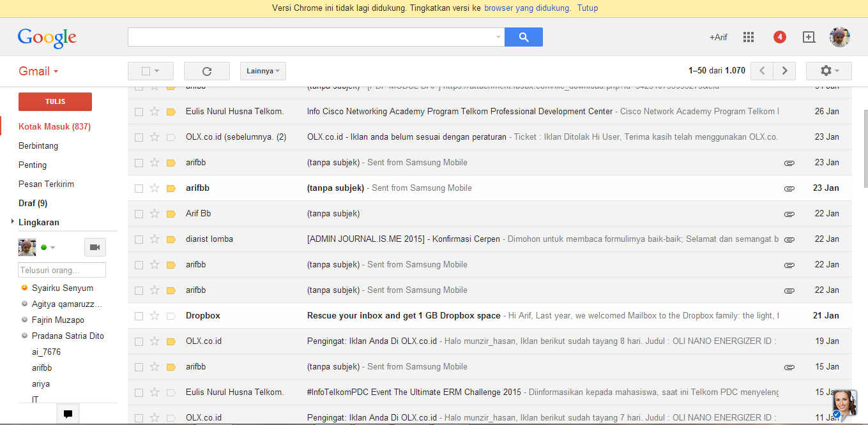Open chat status dropdown beside green dot
The width and height of the screenshot is (868, 425).
tap(52, 248)
